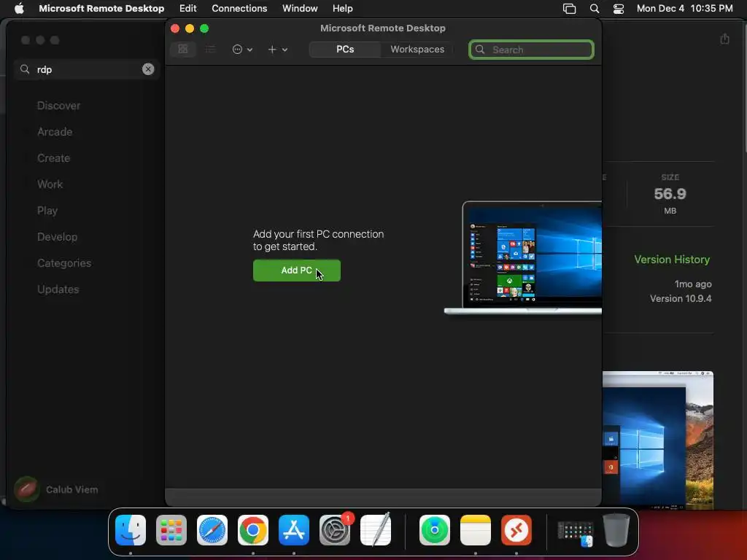Open the ellipsis actions dropdown
Image resolution: width=747 pixels, height=560 pixels.
[x=242, y=49]
